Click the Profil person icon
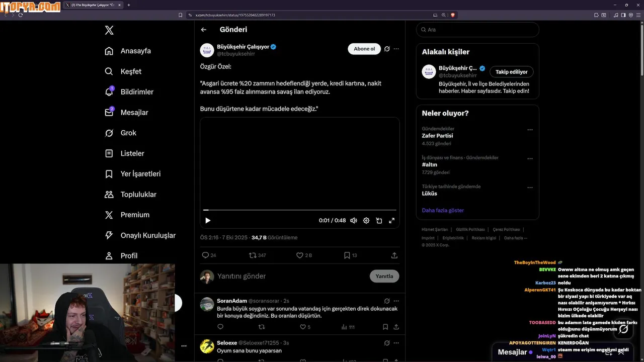Image resolution: width=644 pixels, height=362 pixels. coord(109,255)
